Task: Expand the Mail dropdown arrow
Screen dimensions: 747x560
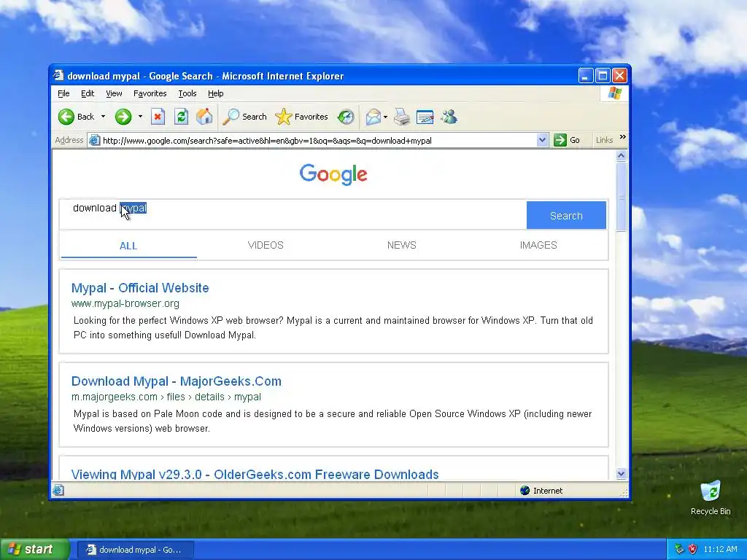Action: tap(385, 117)
